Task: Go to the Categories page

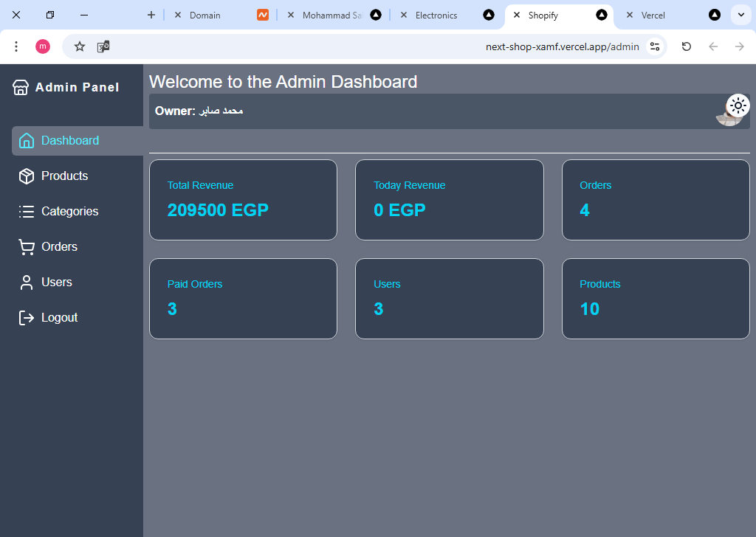Action: point(69,212)
